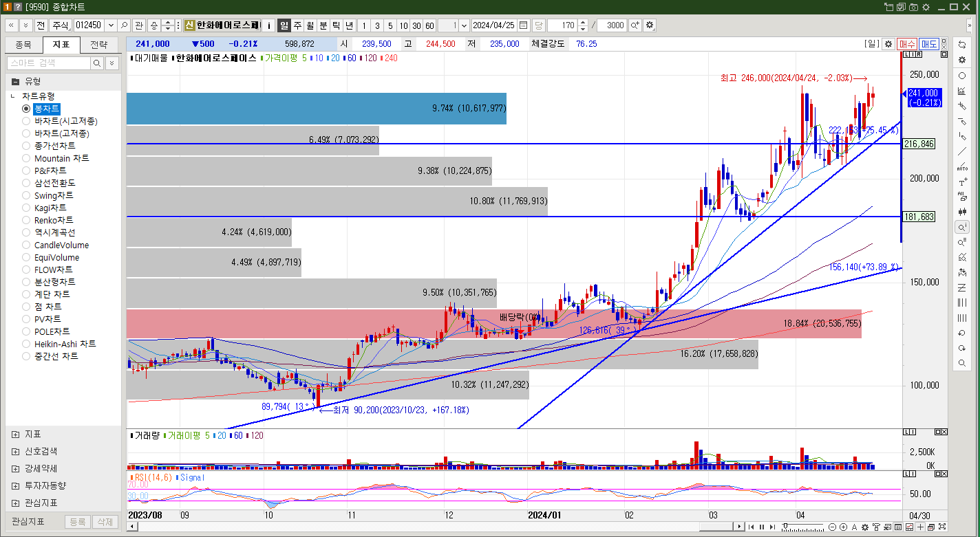980x537 pixels.
Task: Select the 틱 tick period button
Action: 336,25
